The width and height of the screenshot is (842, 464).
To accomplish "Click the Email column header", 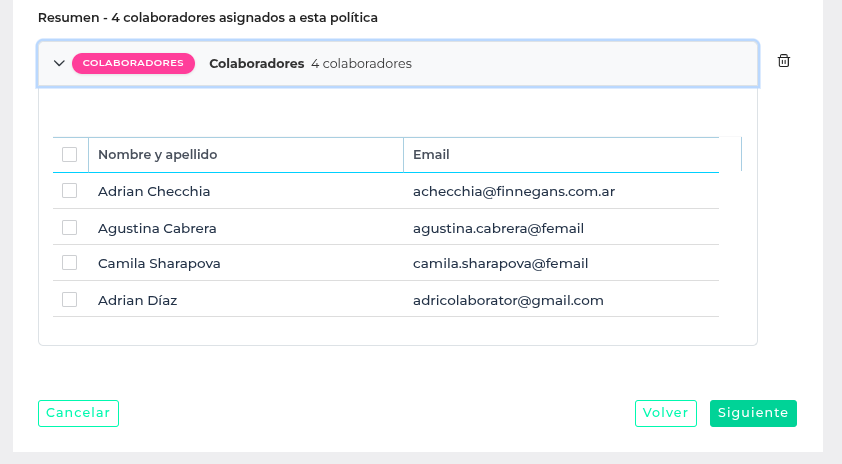I will [x=431, y=155].
